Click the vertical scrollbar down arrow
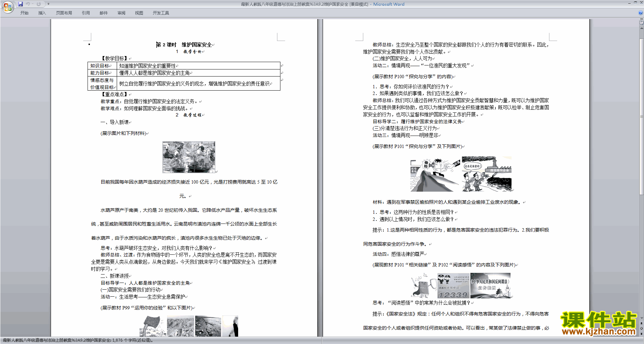Viewport: 644px width, 344px height. click(642, 318)
